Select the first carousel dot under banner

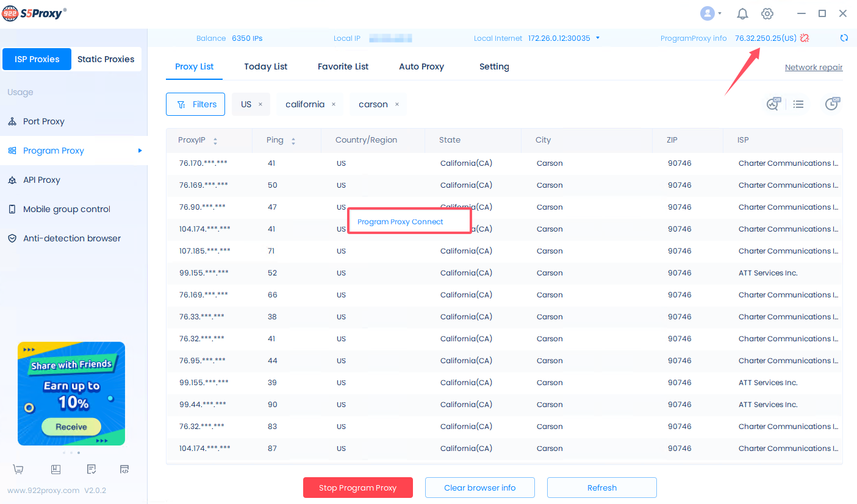click(64, 453)
